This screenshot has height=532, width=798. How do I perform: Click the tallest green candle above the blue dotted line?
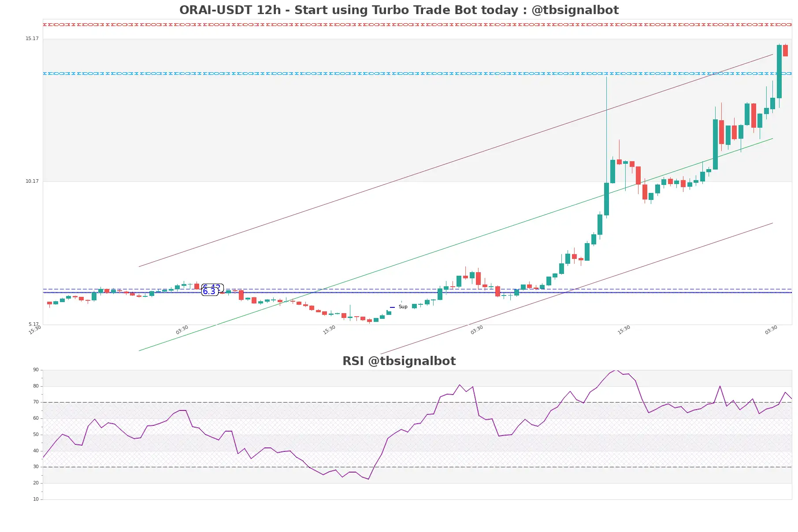pyautogui.click(x=779, y=71)
